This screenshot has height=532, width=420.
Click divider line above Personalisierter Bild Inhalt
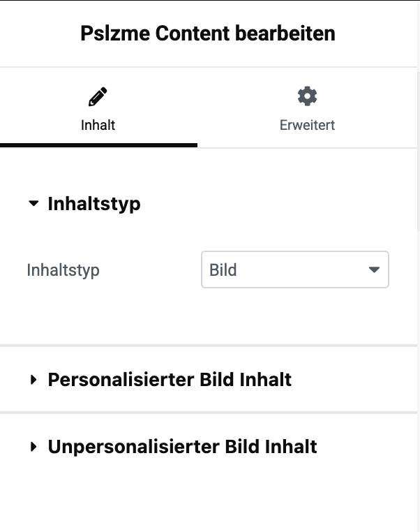tap(209, 345)
